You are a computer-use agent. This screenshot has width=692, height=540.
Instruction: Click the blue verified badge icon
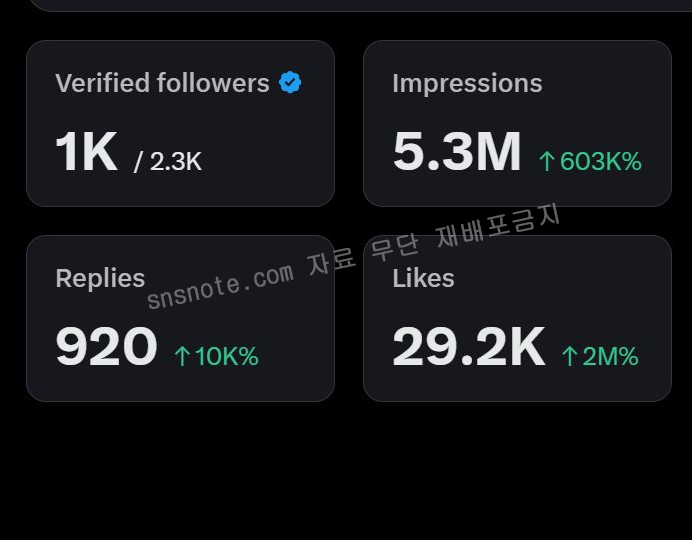click(x=290, y=82)
